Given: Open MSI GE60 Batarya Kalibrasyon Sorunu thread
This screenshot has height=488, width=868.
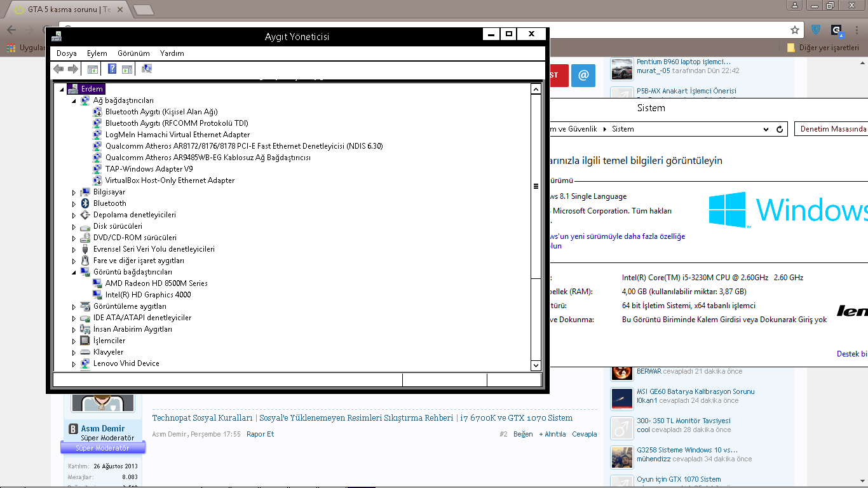Looking at the screenshot, I should (696, 392).
